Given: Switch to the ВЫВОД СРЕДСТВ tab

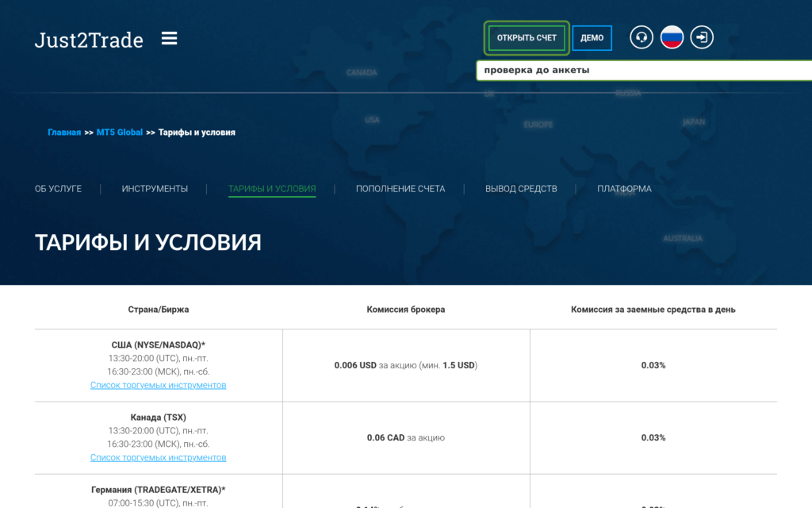Looking at the screenshot, I should click(521, 189).
